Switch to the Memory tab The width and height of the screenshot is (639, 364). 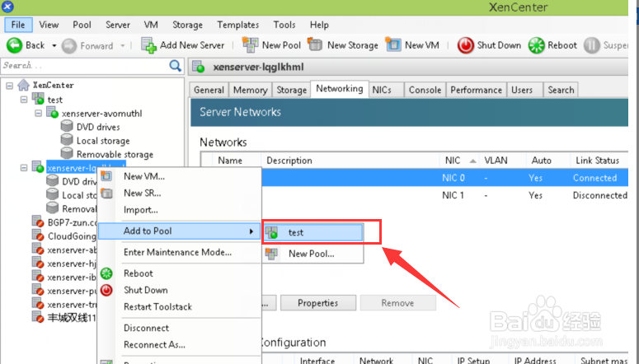coord(250,90)
